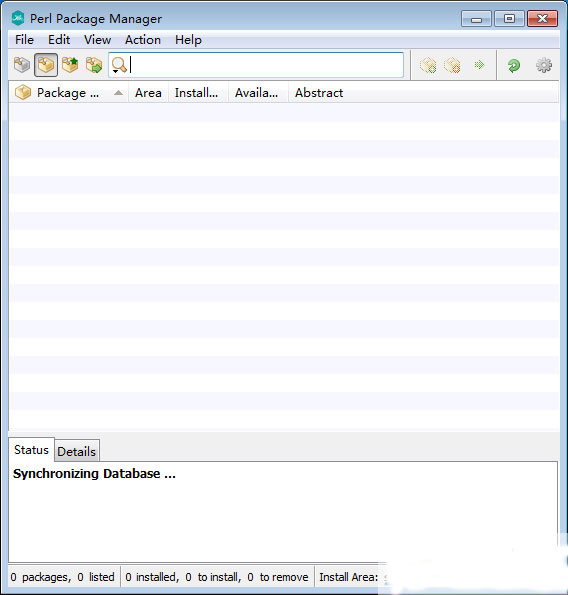568x595 pixels.
Task: Switch to the Status tab
Action: (31, 450)
